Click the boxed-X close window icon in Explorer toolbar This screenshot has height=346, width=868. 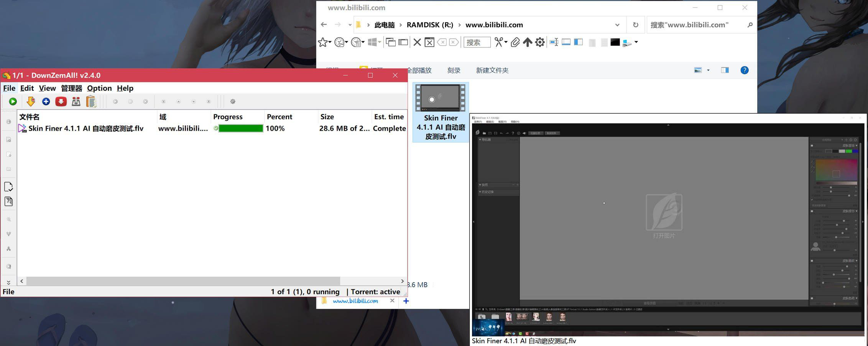click(429, 42)
